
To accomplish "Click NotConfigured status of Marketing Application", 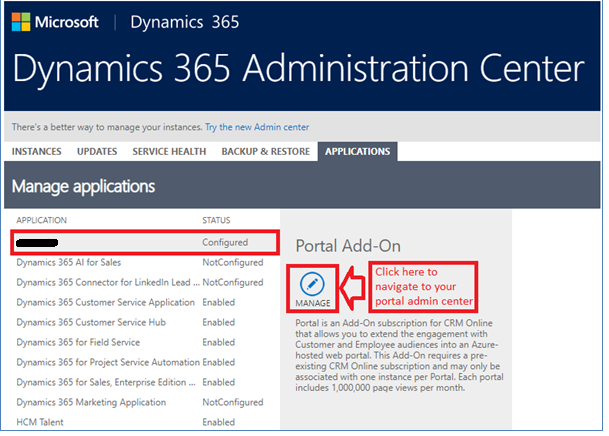I will pos(233,402).
